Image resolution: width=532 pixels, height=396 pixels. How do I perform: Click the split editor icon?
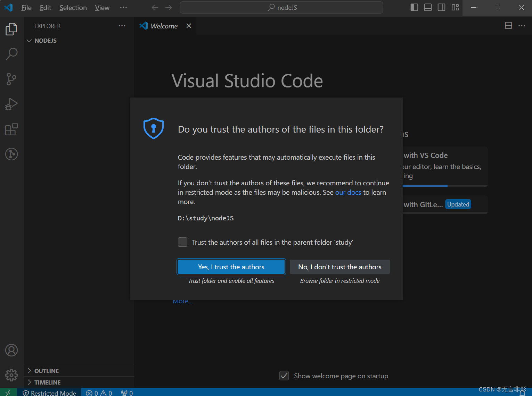click(x=508, y=26)
